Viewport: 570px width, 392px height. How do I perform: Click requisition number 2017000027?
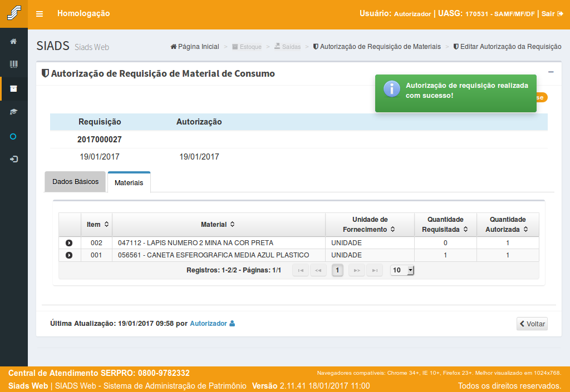click(x=99, y=140)
